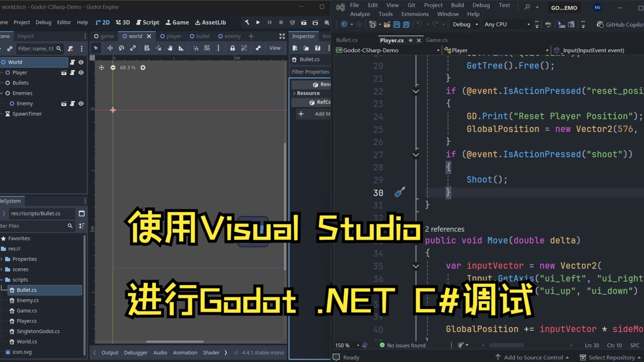The width and height of the screenshot is (644, 362).
Task: Zoom out Godot viewport with minus button
Action: (113, 68)
